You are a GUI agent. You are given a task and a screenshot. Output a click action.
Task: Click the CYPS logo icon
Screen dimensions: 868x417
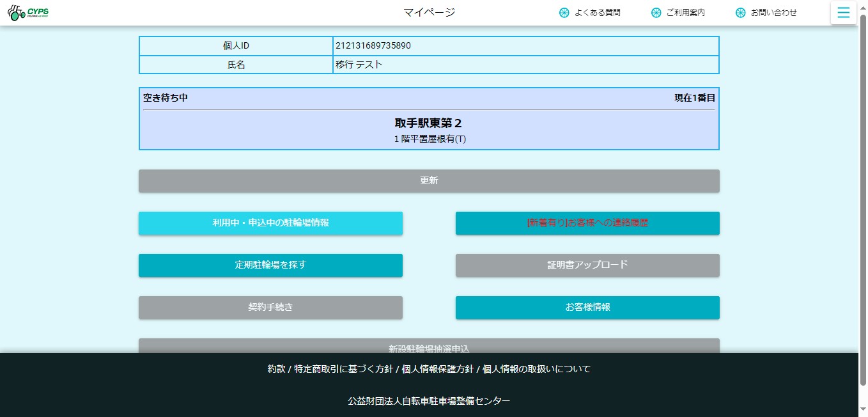coord(28,13)
